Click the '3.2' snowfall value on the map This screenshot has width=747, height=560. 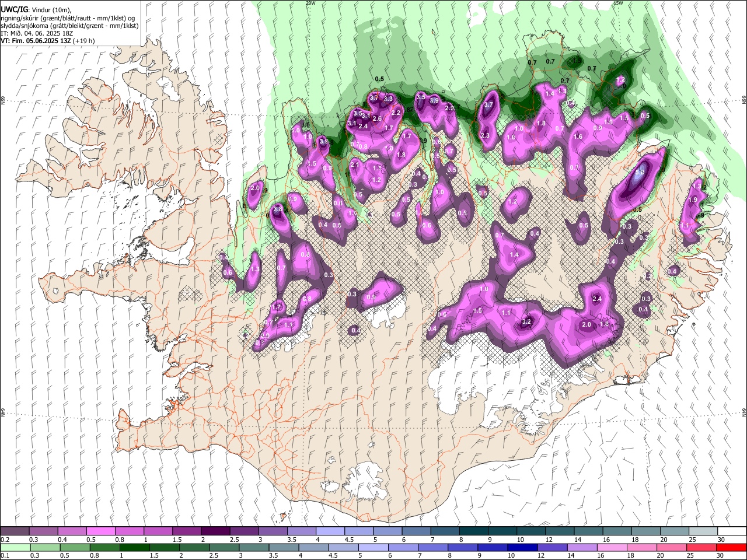click(526, 321)
